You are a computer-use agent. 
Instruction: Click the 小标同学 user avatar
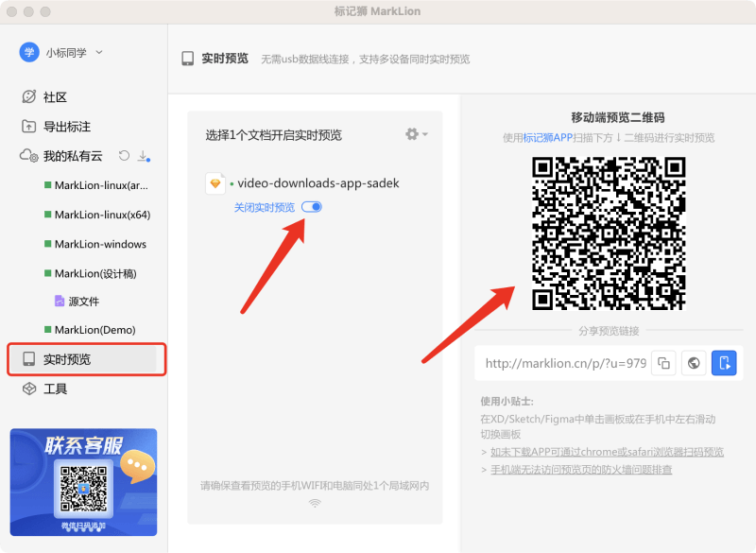pyautogui.click(x=29, y=52)
